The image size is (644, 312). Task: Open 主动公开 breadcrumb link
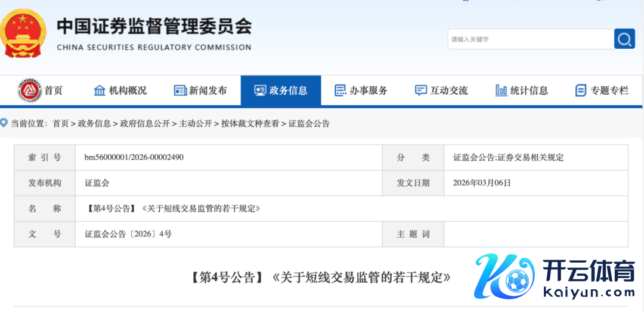[x=195, y=123]
